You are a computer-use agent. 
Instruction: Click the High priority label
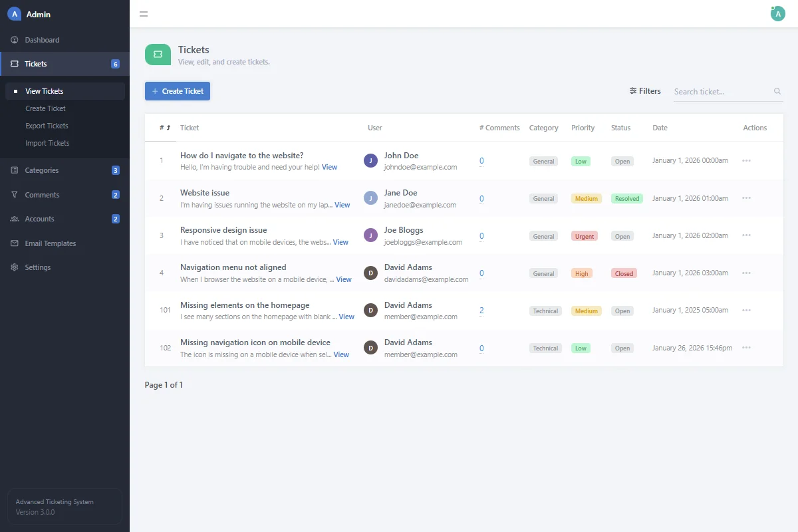coord(582,273)
